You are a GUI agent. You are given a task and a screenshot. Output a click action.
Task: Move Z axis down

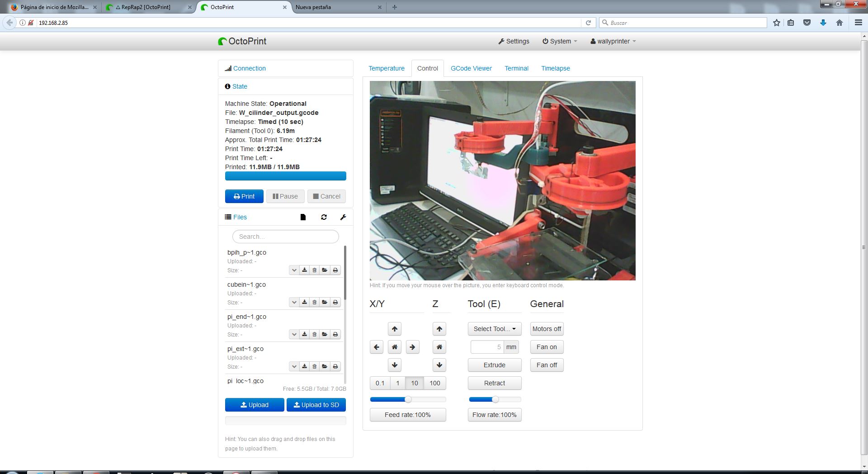click(439, 365)
